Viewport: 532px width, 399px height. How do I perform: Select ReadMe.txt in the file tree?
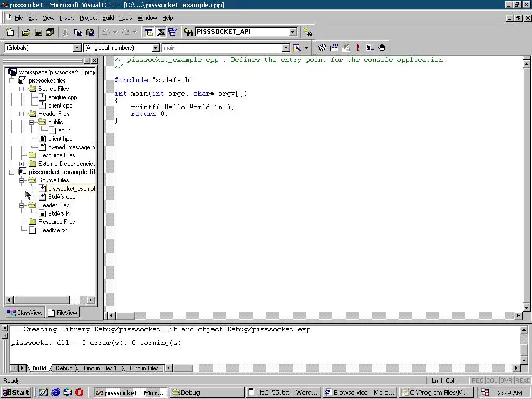(53, 230)
